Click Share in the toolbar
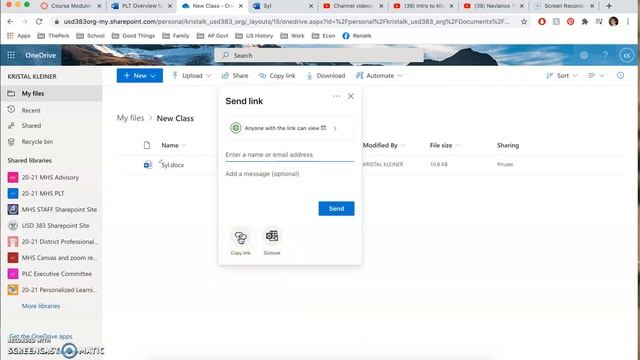The height and width of the screenshot is (360, 640). 235,76
